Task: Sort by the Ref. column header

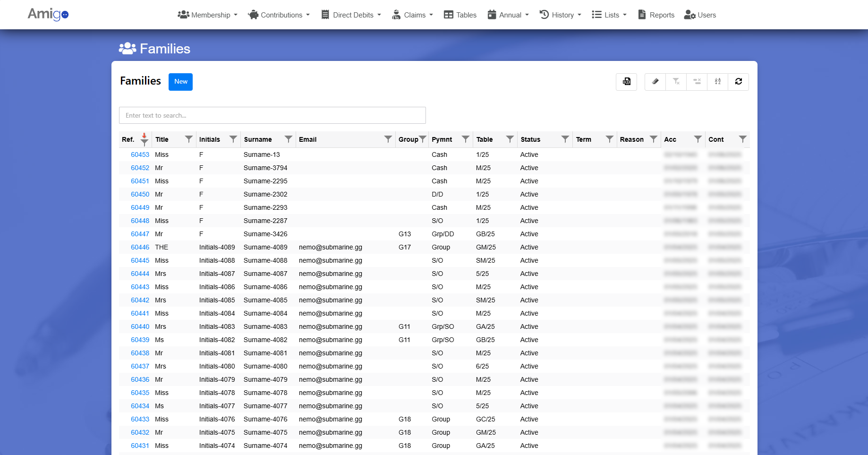Action: pos(128,139)
